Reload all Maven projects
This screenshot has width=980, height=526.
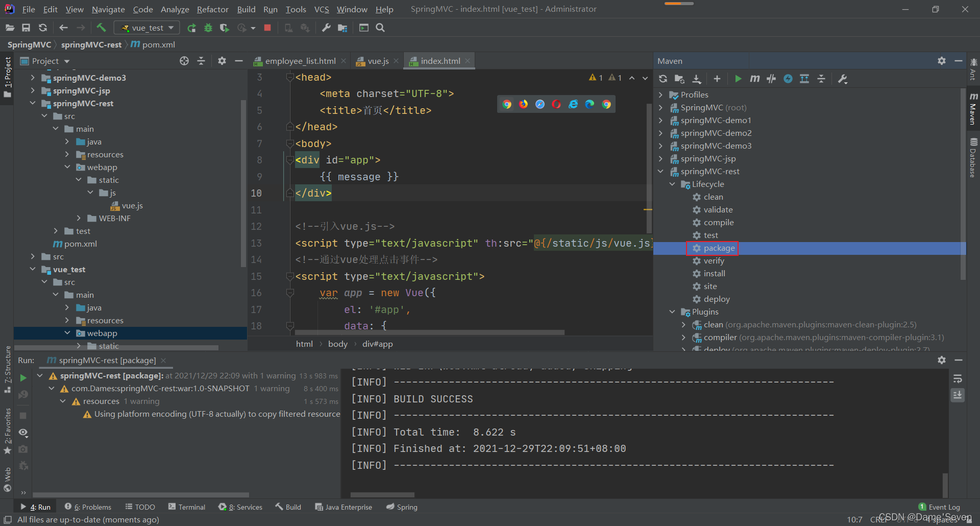[x=663, y=79]
